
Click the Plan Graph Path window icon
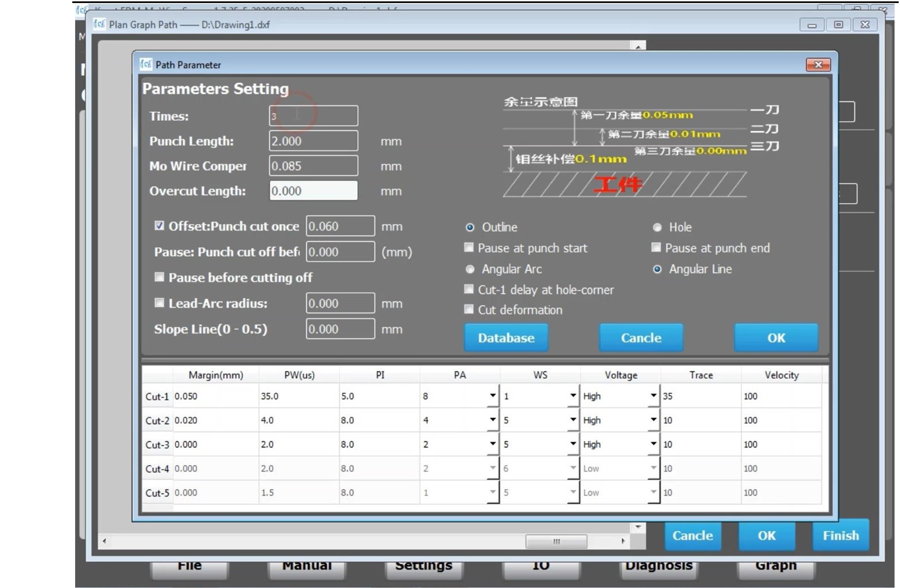pos(99,24)
